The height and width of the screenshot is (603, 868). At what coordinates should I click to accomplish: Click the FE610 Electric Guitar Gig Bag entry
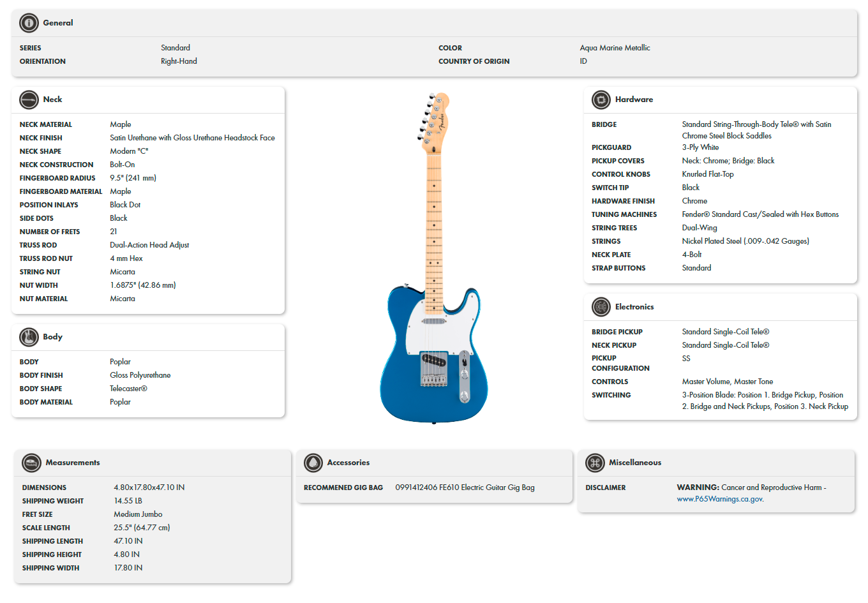tap(465, 487)
